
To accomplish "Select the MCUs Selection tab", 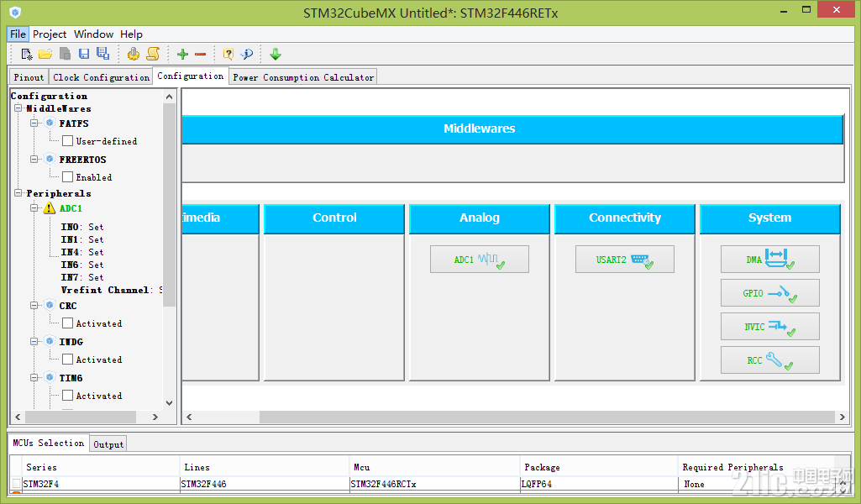I will (49, 443).
